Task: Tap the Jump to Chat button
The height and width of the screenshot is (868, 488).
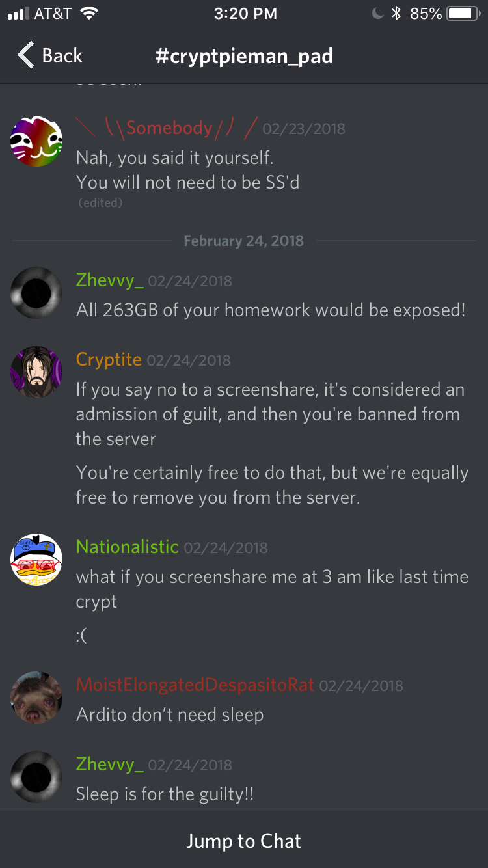Action: click(x=244, y=841)
